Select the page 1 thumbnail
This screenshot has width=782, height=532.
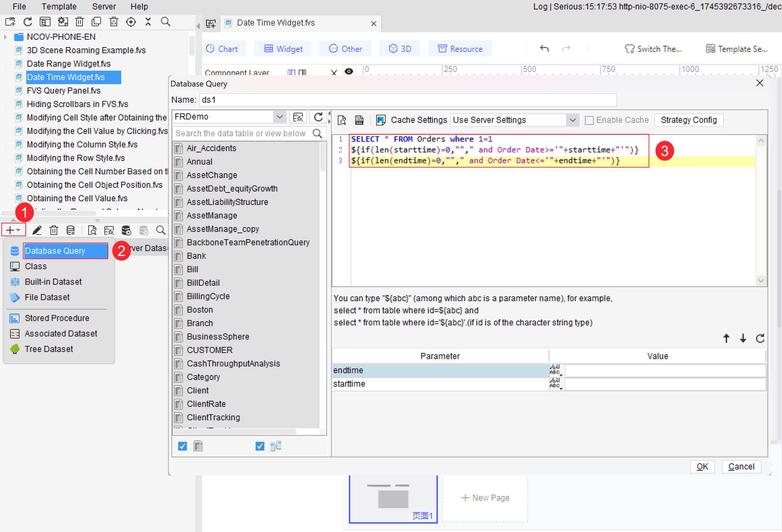click(x=393, y=499)
